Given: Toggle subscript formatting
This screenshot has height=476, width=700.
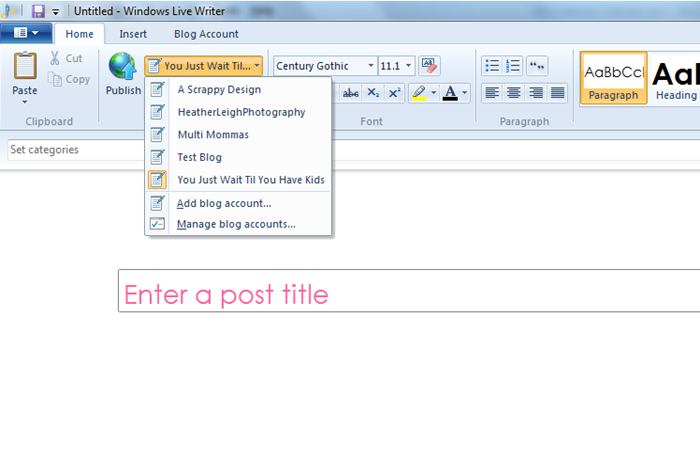Looking at the screenshot, I should [373, 93].
